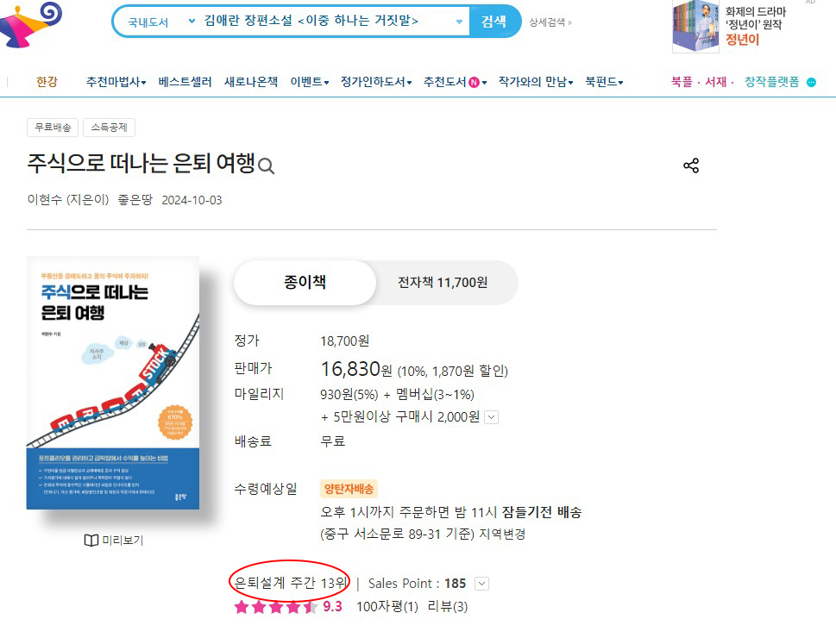Expand the Sales Point details arrow
836x644 pixels.
(482, 584)
